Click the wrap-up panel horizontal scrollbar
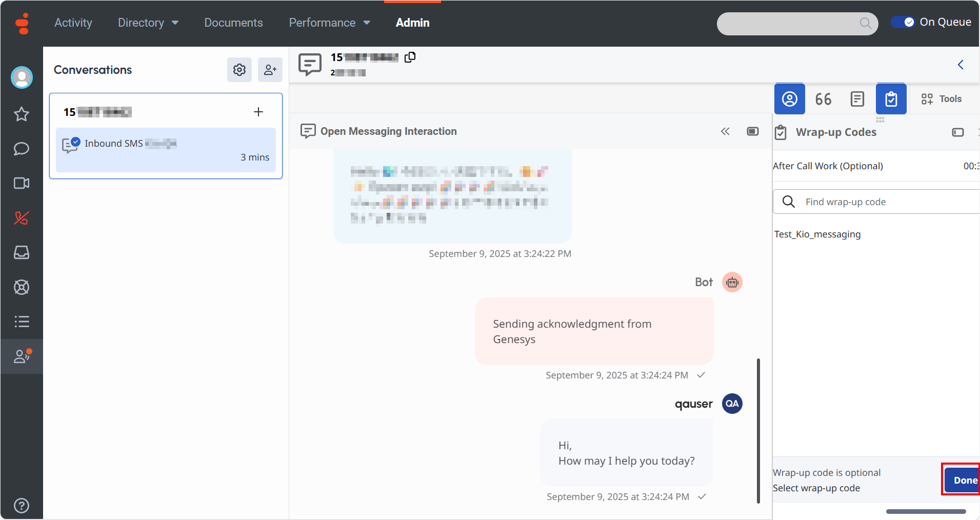This screenshot has height=520, width=980. pyautogui.click(x=926, y=511)
